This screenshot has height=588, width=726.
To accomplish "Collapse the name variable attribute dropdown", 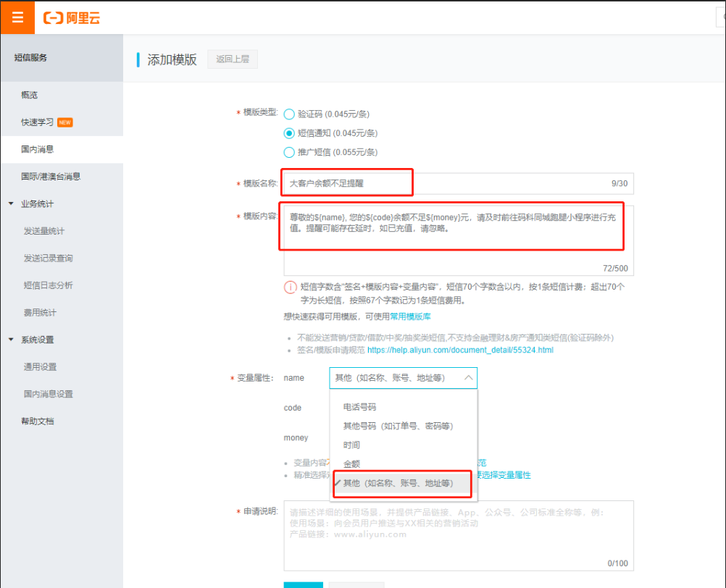I will (x=468, y=378).
